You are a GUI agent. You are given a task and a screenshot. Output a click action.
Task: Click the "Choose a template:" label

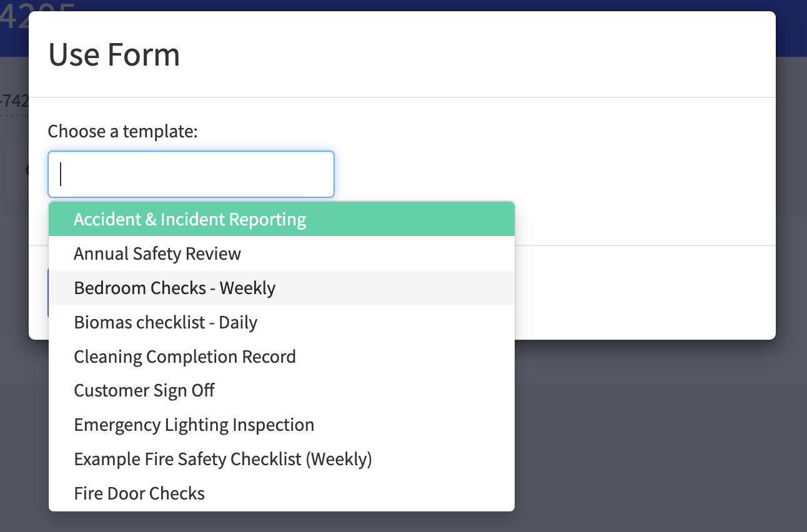coord(123,132)
